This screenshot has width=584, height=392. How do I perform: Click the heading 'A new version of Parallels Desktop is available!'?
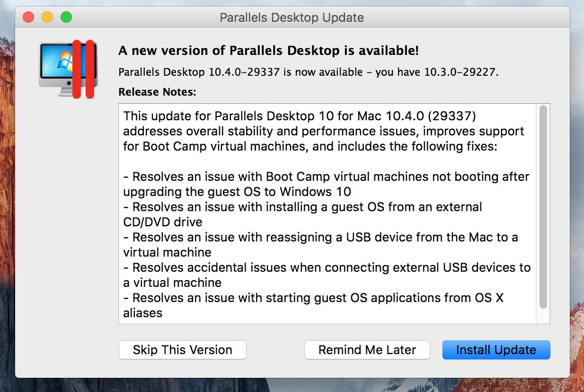[x=268, y=51]
